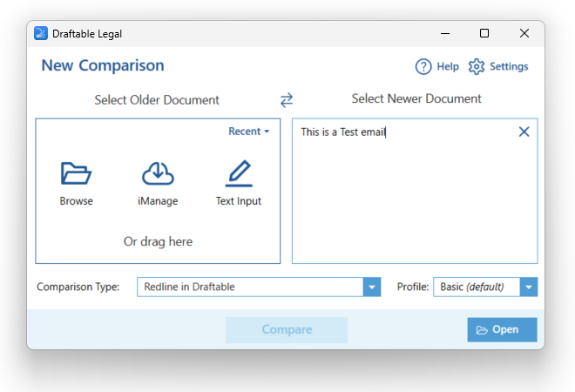Click the Browse folder icon
Screen dimensions: 575x392
click(x=76, y=173)
